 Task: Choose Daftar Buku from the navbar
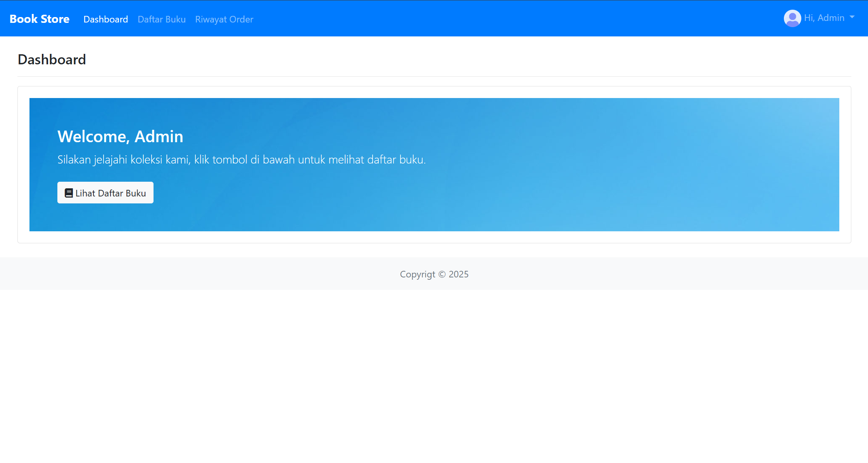pos(161,19)
